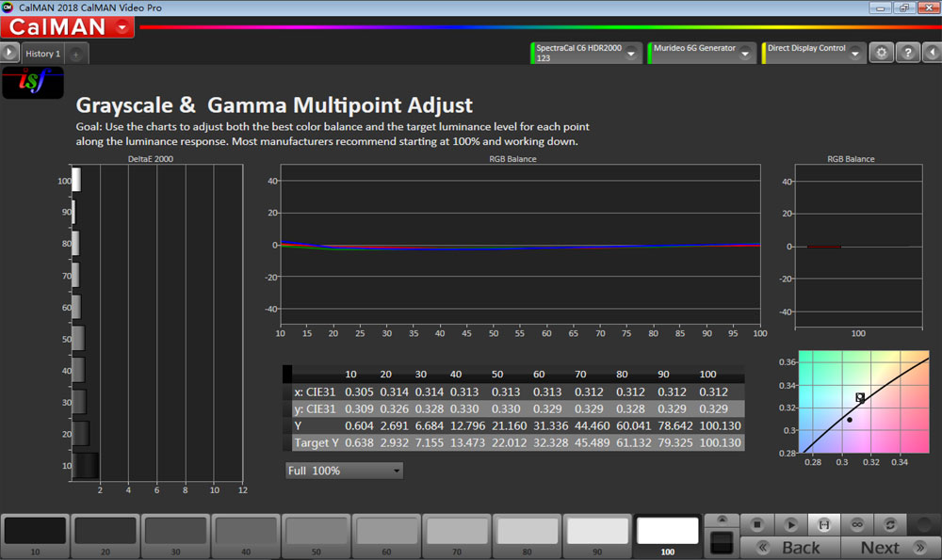Click the y: CIE31 row label

click(x=315, y=408)
